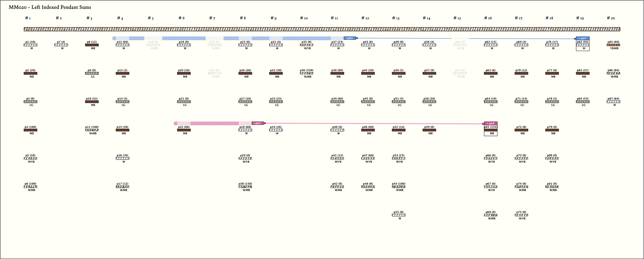Screen dimensions: 644x259
Task: Click the p65 (154) brown pendant bar
Action: (491, 130)
